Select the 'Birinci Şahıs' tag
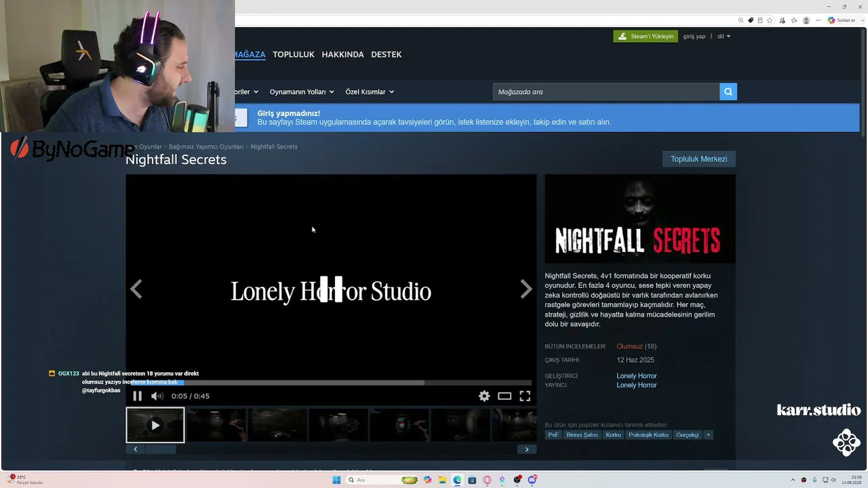Viewport: 868px width, 488px height. [583, 434]
